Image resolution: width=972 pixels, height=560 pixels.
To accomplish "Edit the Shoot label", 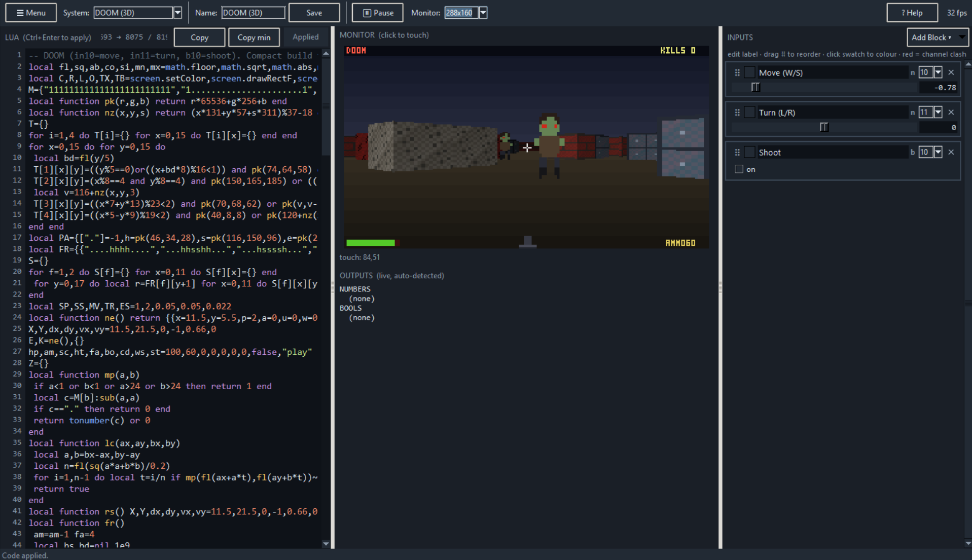I will point(833,152).
